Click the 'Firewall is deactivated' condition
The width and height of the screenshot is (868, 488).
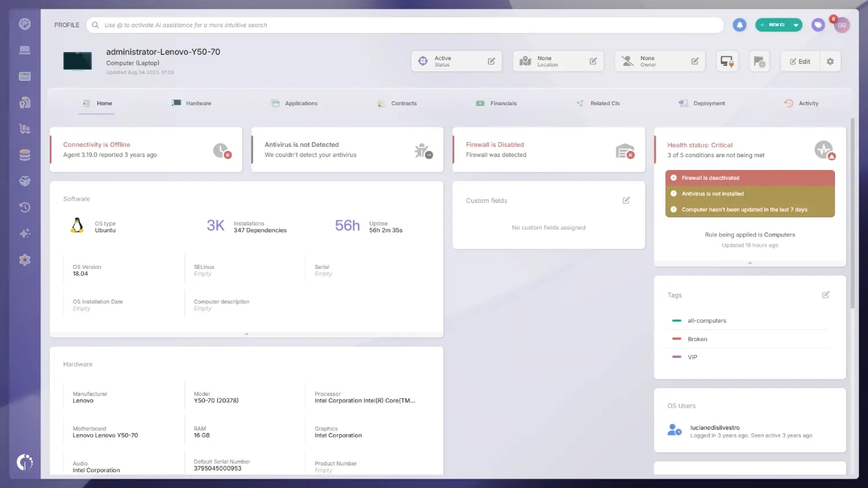(x=750, y=178)
